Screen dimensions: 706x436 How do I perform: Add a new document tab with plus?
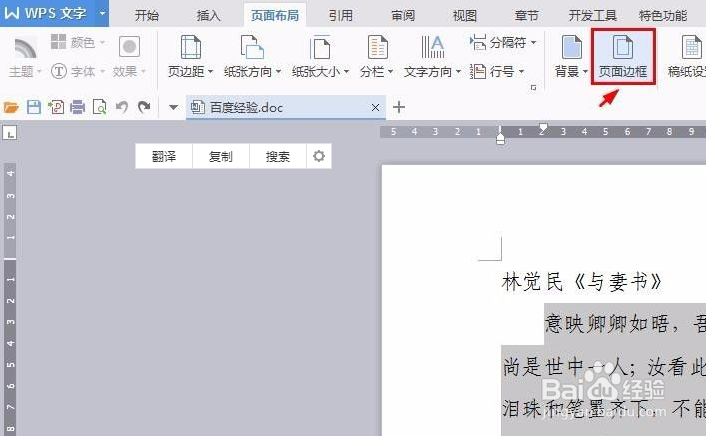pyautogui.click(x=399, y=107)
